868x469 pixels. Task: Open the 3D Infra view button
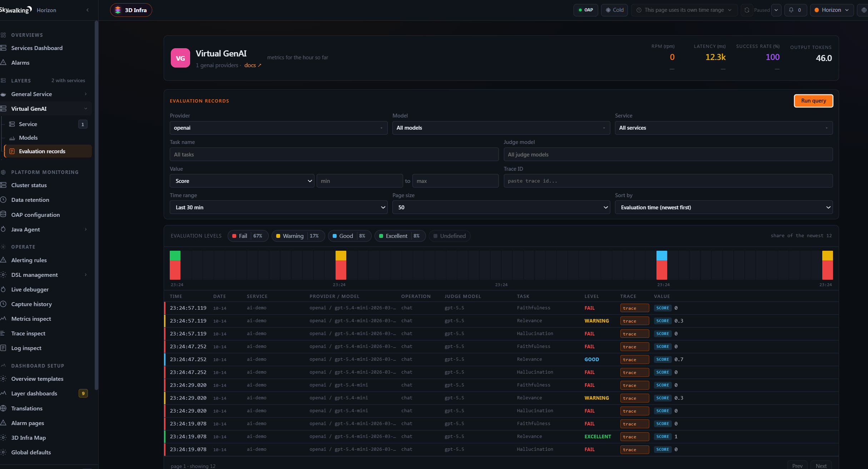[131, 10]
